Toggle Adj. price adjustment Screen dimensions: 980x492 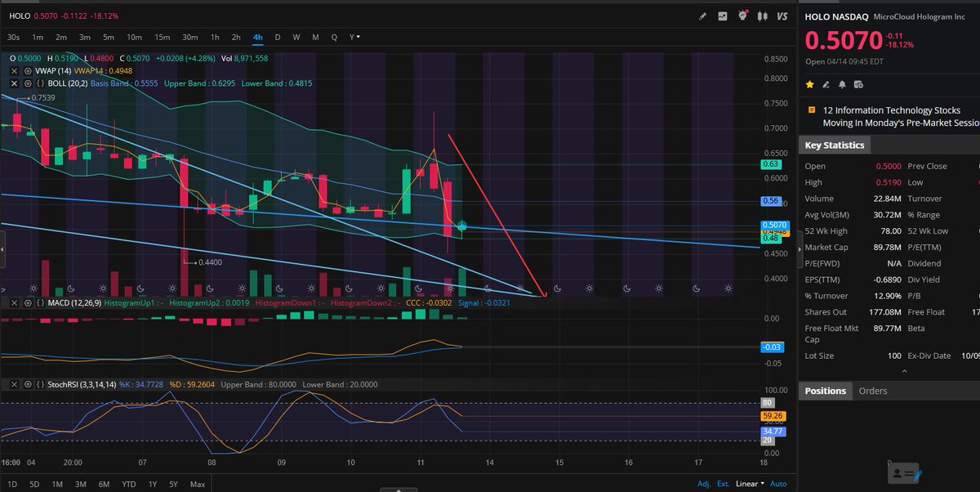tap(702, 484)
